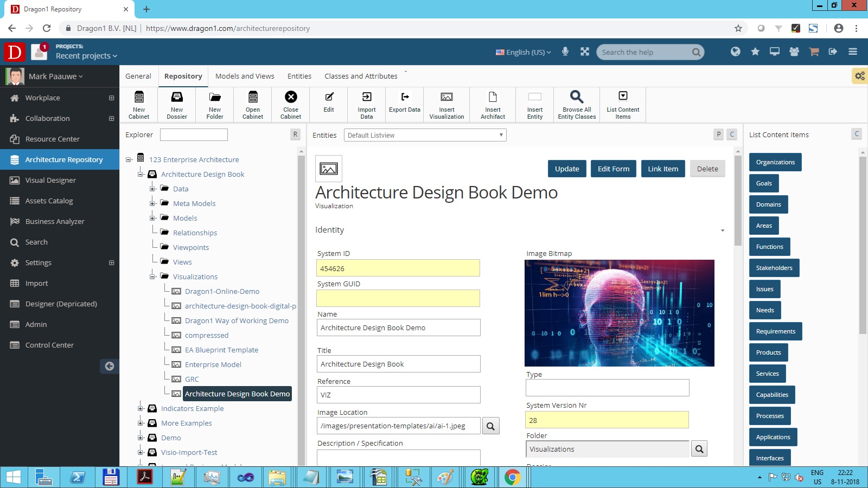The height and width of the screenshot is (488, 868).
Task: Open the Recent projects dropdown
Action: point(86,56)
